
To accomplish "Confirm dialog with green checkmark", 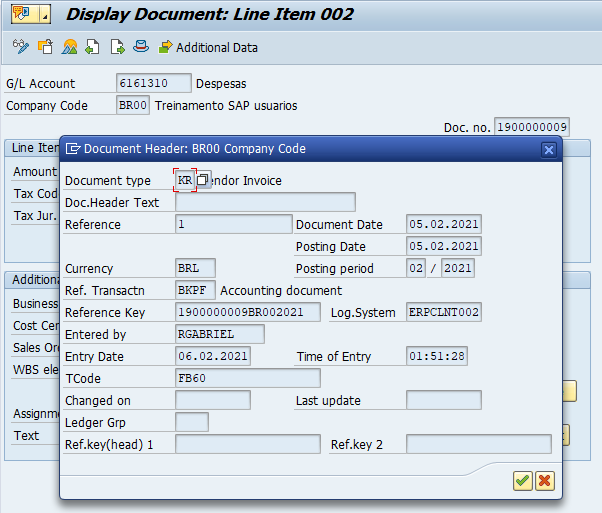I will 523,481.
